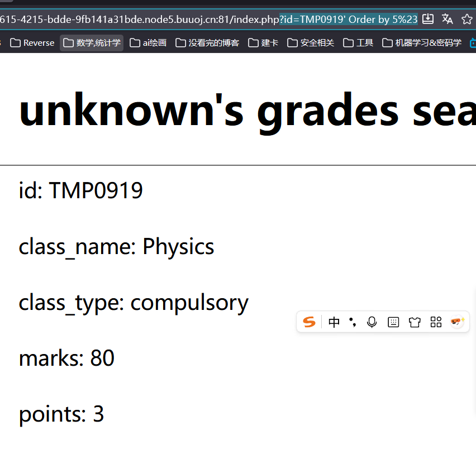This screenshot has height=459, width=476.
Task: Open the 数学,统计学 bookmarks folder
Action: (92, 43)
